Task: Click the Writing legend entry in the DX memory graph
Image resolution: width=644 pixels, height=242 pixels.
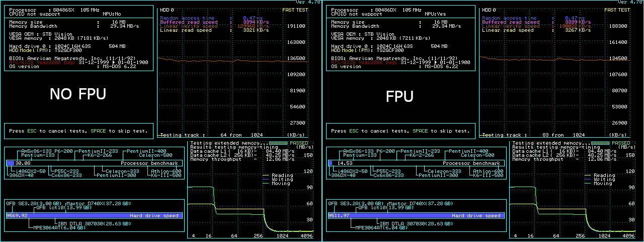Action: click(x=604, y=179)
